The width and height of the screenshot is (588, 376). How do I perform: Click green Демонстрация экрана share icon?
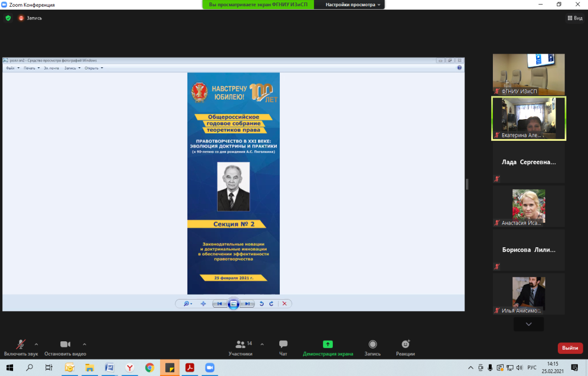point(328,344)
